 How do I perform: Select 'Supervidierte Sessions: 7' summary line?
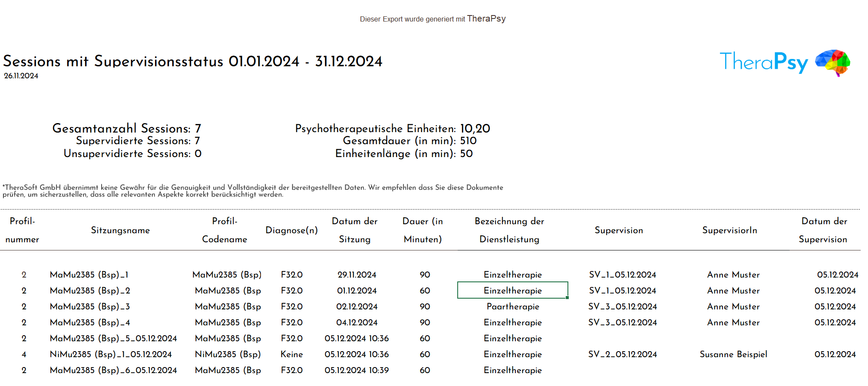[138, 141]
